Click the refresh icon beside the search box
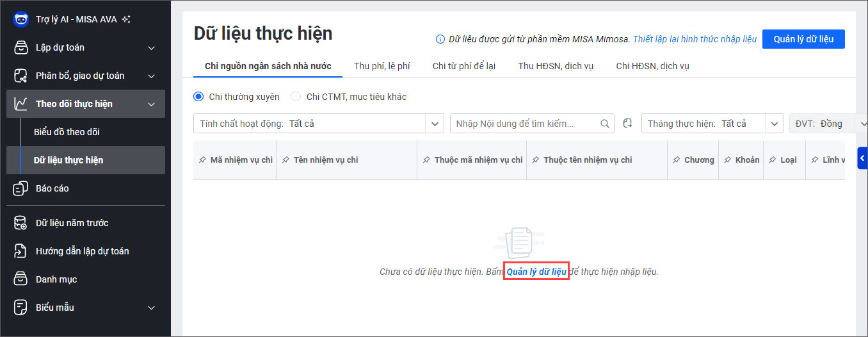The width and height of the screenshot is (868, 337). pos(627,124)
